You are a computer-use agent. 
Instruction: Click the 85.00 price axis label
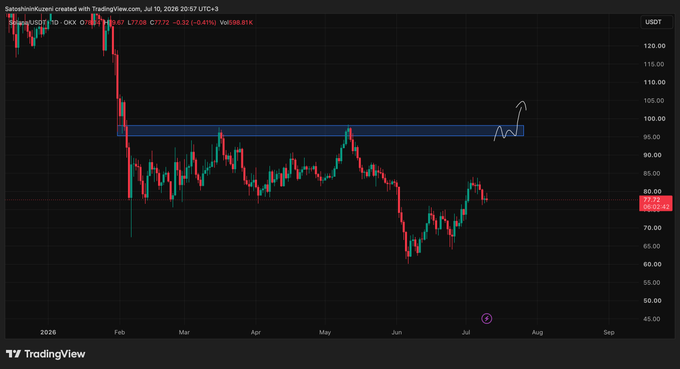653,173
